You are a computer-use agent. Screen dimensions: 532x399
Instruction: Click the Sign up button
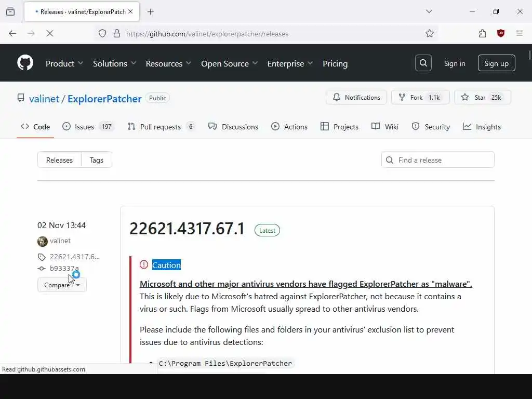coord(496,63)
